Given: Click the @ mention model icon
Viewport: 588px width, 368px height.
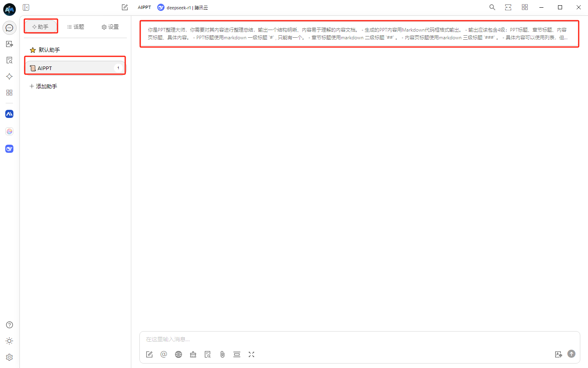Looking at the screenshot, I should (164, 354).
